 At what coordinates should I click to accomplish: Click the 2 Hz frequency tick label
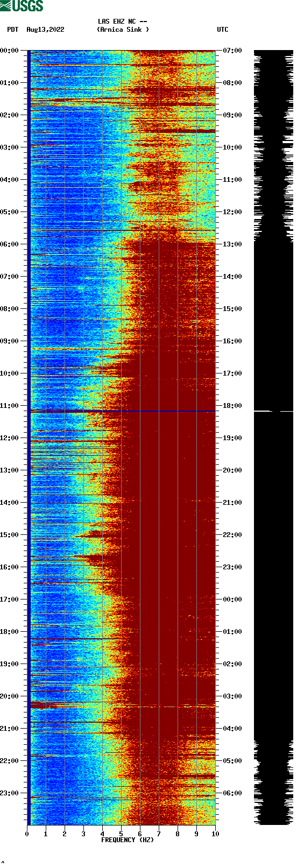click(x=65, y=834)
